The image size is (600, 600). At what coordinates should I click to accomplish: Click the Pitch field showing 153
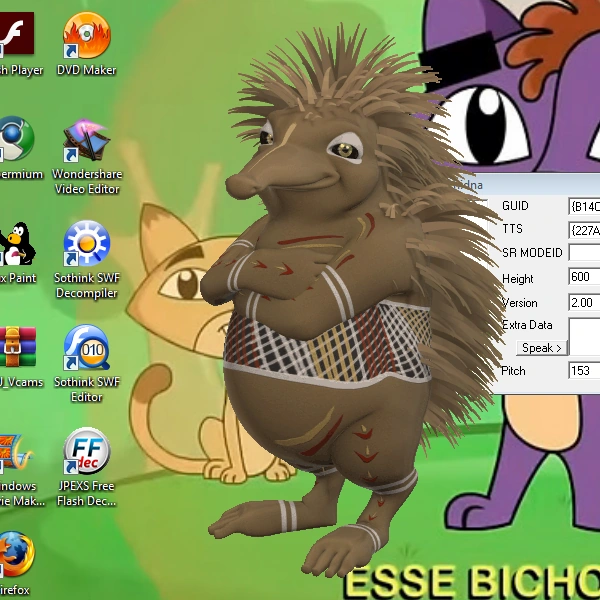(x=584, y=370)
